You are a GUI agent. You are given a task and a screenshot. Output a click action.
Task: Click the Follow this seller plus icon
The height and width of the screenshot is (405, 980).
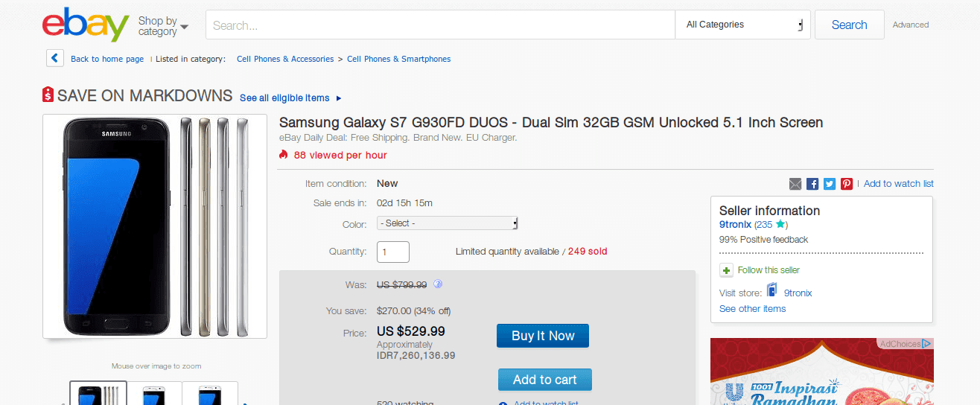(727, 270)
